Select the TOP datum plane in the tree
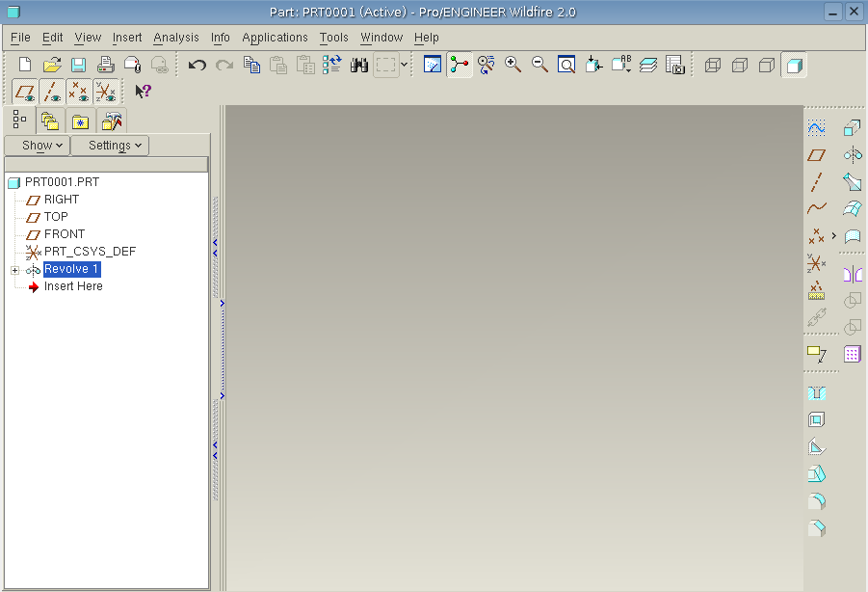 [x=56, y=217]
